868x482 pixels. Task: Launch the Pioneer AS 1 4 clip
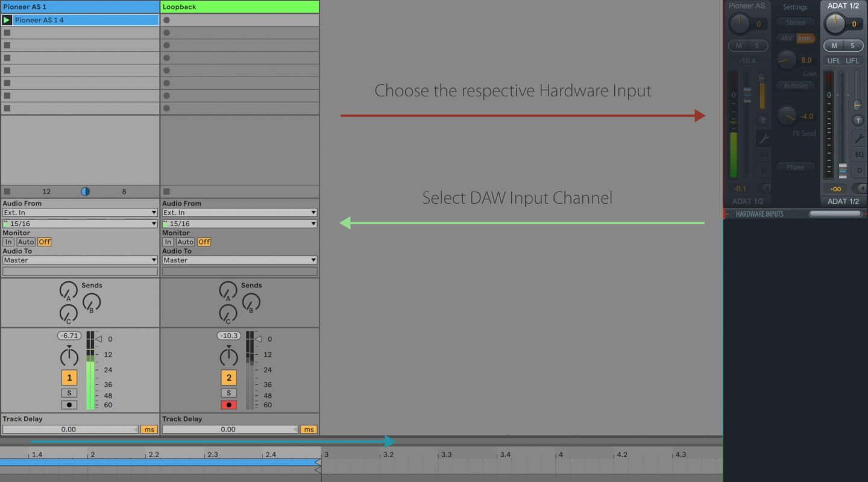[7, 20]
